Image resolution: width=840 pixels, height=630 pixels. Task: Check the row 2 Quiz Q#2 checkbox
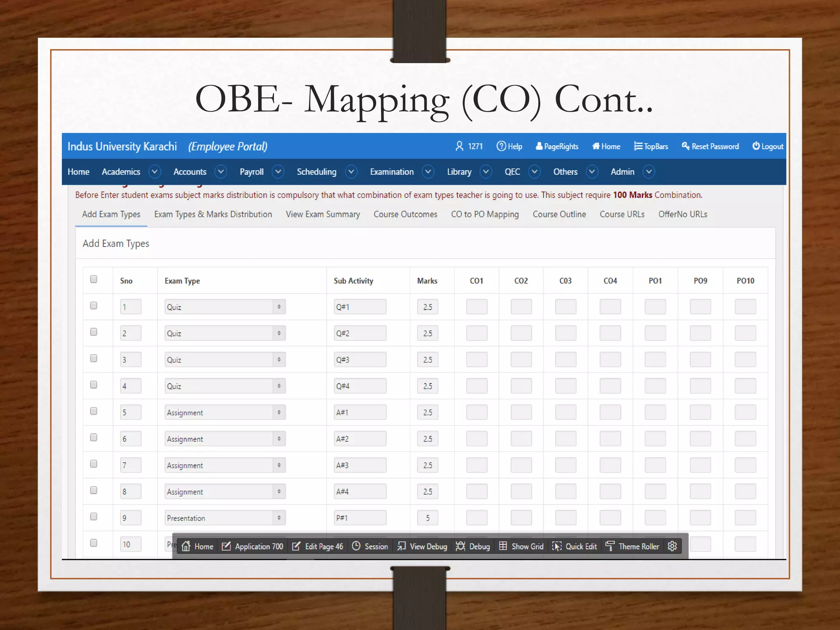coord(94,332)
